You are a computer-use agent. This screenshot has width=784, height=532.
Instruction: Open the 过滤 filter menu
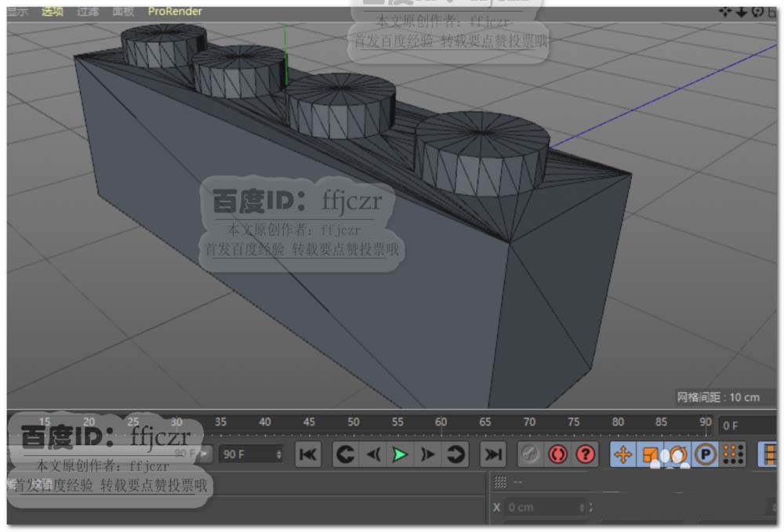click(88, 12)
